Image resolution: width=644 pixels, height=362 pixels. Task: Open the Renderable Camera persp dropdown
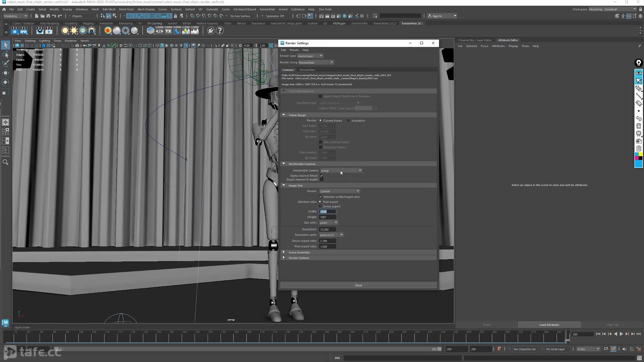point(341,171)
